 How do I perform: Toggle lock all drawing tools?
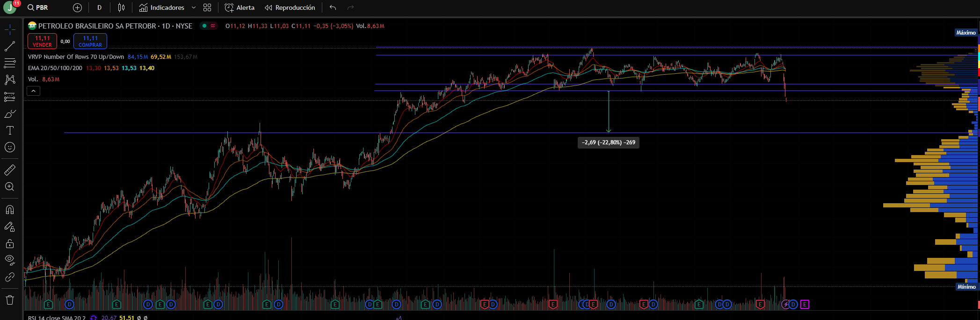pyautogui.click(x=10, y=243)
